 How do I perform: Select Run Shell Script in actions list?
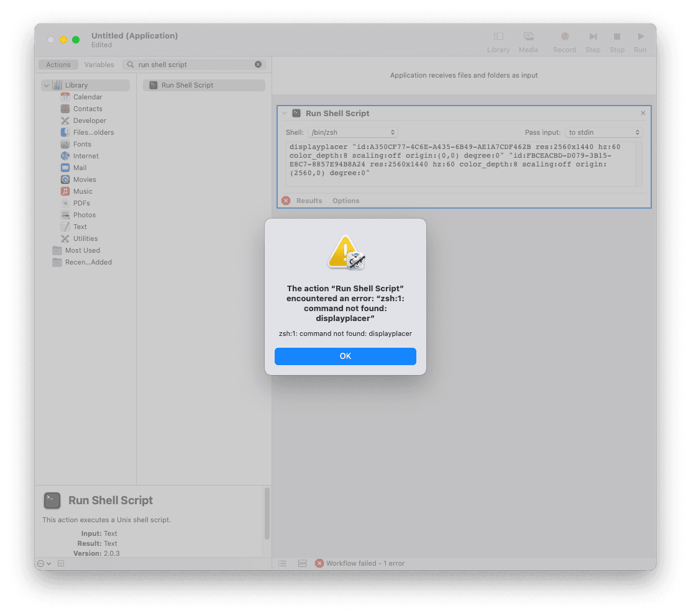click(204, 86)
